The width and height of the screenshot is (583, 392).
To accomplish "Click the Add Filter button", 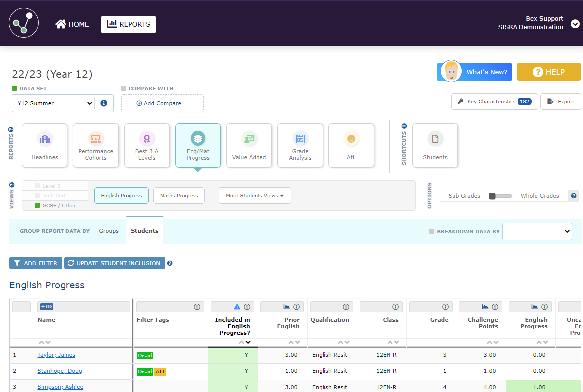I will pyautogui.click(x=36, y=263).
